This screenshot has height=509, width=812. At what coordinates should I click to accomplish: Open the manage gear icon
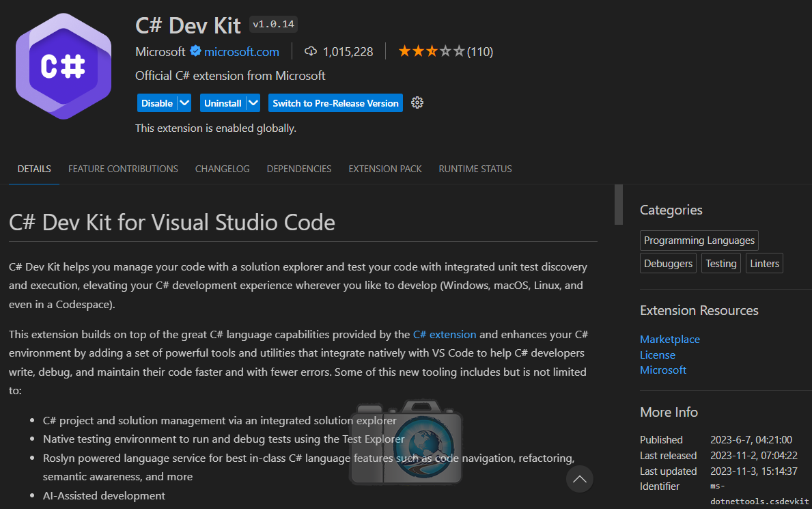tap(417, 103)
